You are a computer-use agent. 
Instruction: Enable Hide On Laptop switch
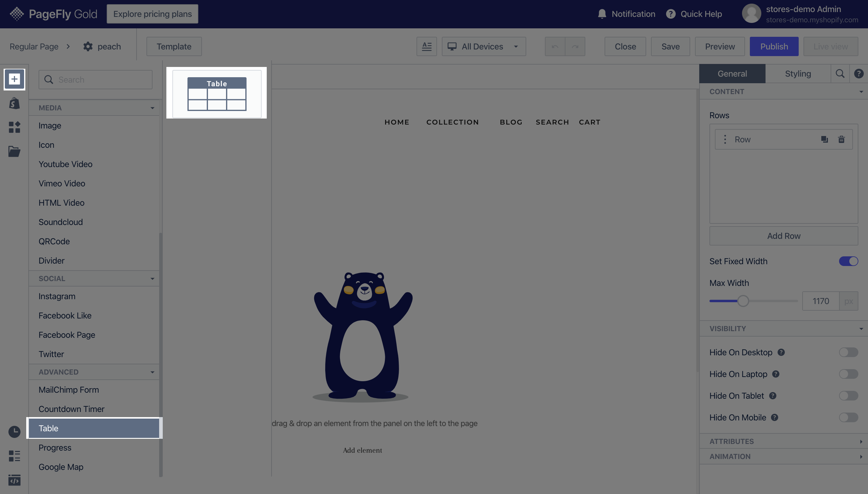point(848,374)
